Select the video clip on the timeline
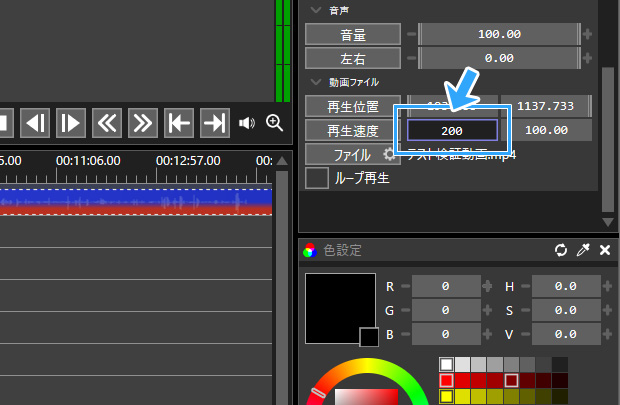The height and width of the screenshot is (405, 620). (x=136, y=202)
